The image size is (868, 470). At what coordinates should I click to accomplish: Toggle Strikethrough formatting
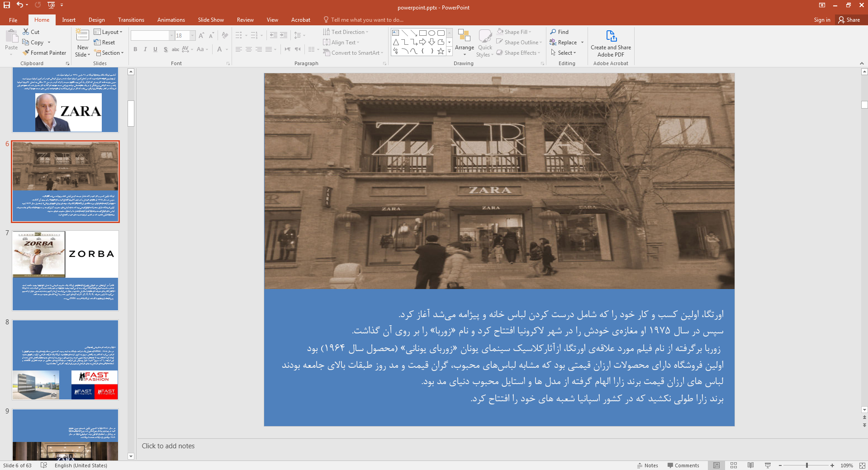pos(175,49)
